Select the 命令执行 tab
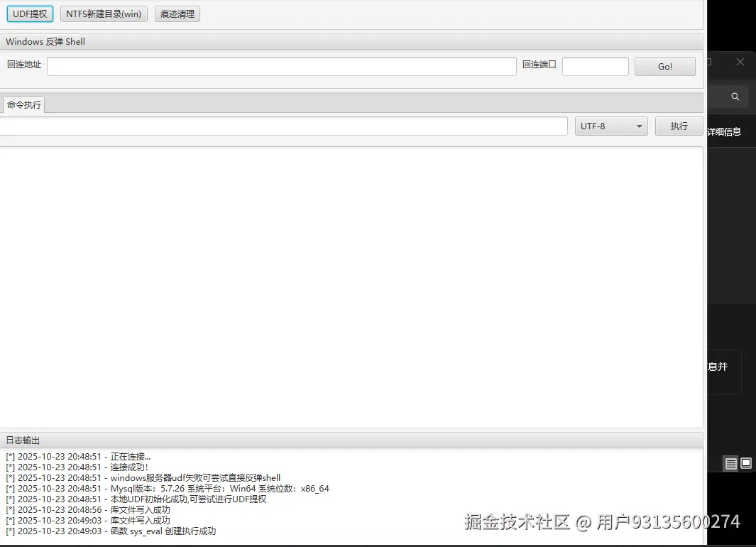The width and height of the screenshot is (756, 547). tap(23, 104)
